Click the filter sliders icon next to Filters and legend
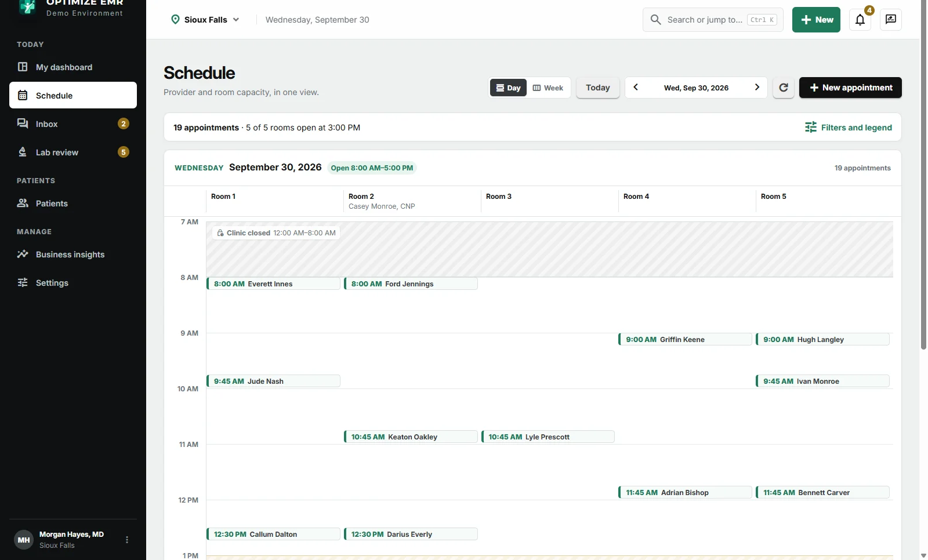The width and height of the screenshot is (928, 560). pos(811,128)
